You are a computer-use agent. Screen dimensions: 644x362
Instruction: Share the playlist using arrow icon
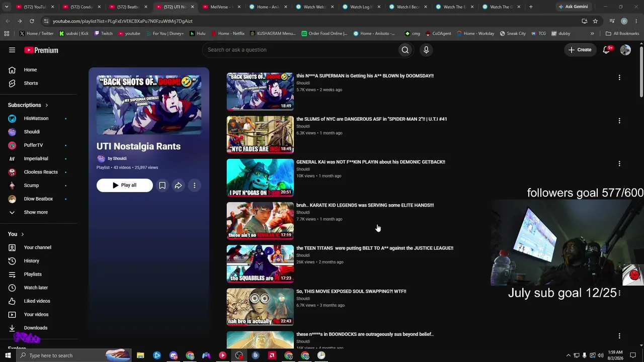point(178,186)
